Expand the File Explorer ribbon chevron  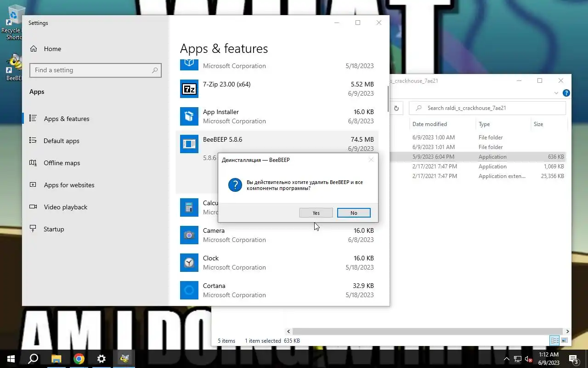556,93
